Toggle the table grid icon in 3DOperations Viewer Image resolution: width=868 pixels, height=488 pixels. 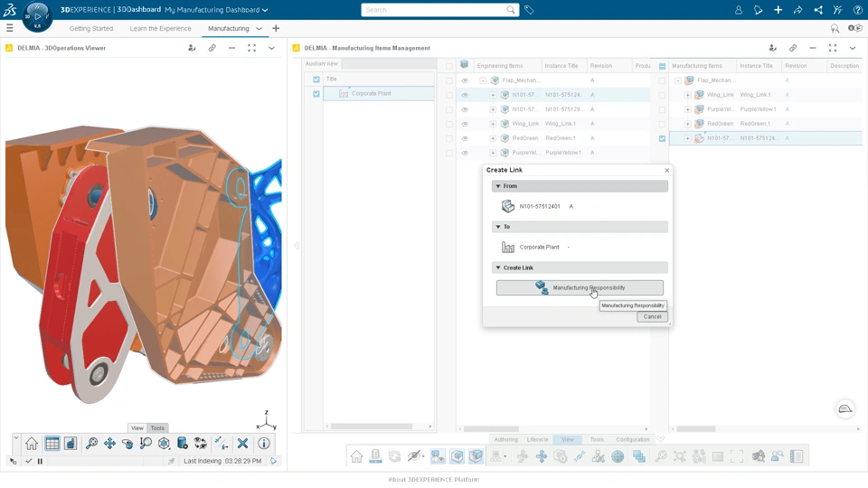pyautogui.click(x=52, y=443)
